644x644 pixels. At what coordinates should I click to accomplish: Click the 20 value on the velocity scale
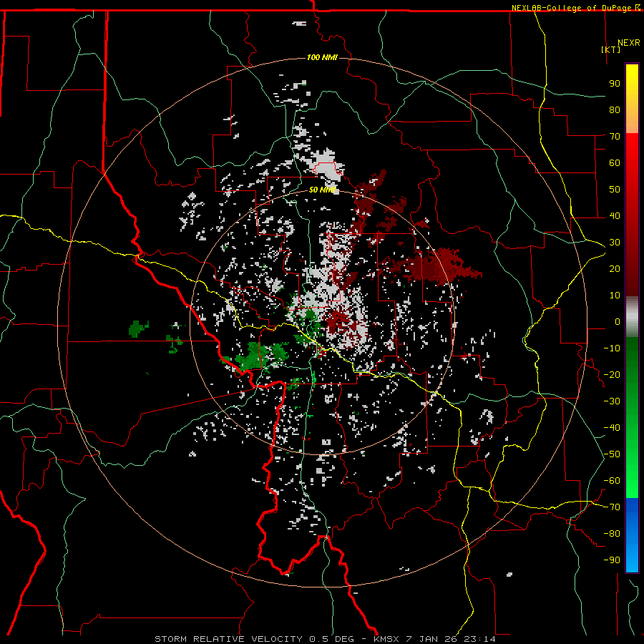615,269
